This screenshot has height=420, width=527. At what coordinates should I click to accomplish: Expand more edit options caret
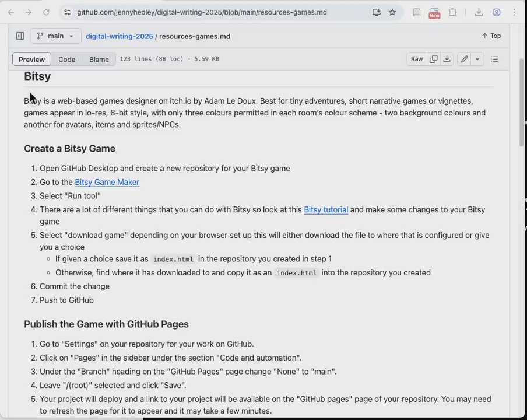point(477,59)
